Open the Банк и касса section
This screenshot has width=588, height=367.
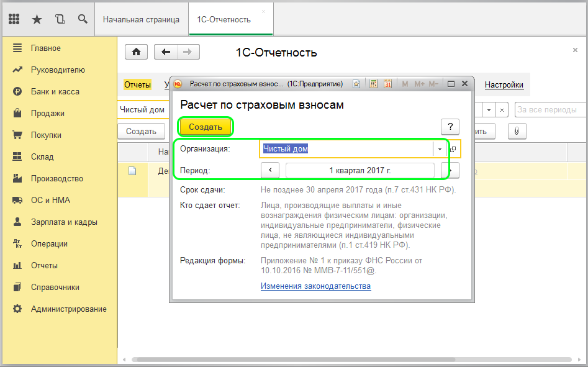point(55,91)
